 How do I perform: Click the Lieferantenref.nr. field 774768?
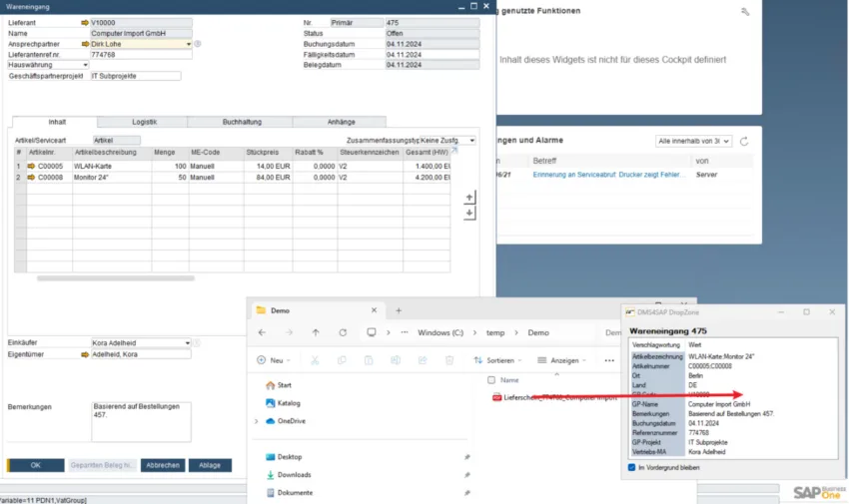(141, 55)
